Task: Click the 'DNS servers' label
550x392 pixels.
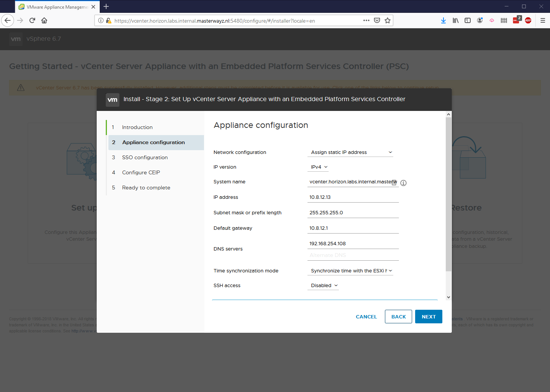Action: pyautogui.click(x=228, y=249)
